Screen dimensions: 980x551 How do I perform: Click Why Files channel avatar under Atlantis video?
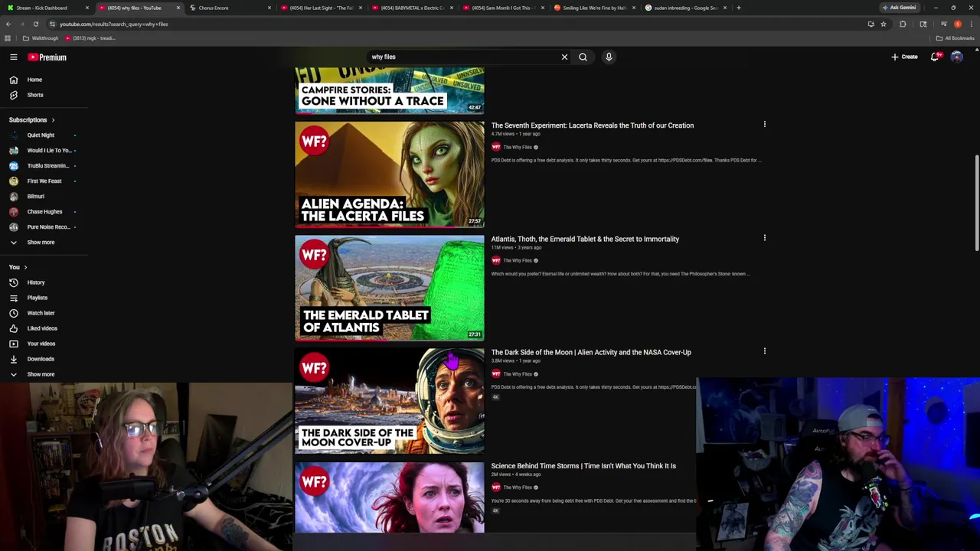tap(496, 260)
